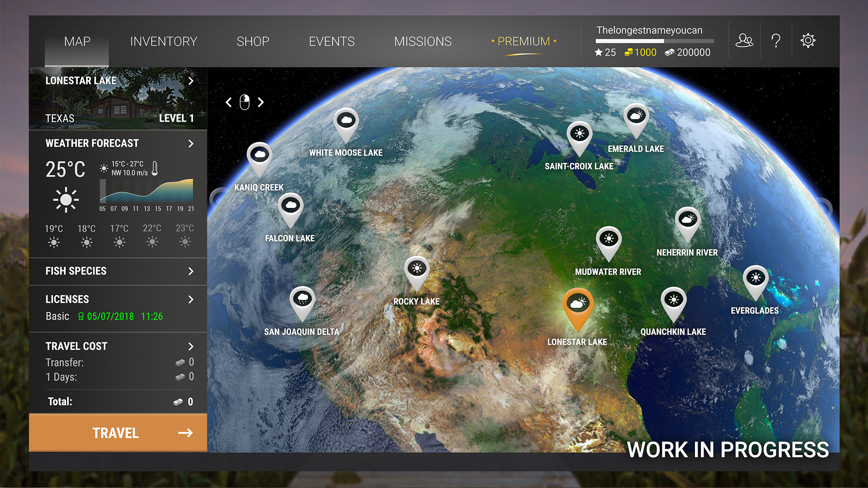Expand the Licenses section
The image size is (868, 488).
(x=191, y=300)
